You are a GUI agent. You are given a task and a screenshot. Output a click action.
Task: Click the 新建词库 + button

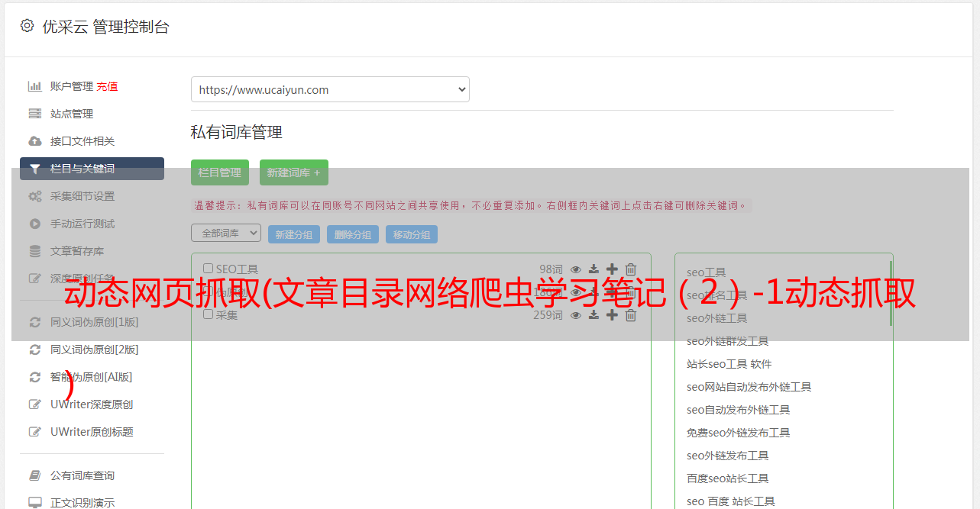(x=294, y=172)
